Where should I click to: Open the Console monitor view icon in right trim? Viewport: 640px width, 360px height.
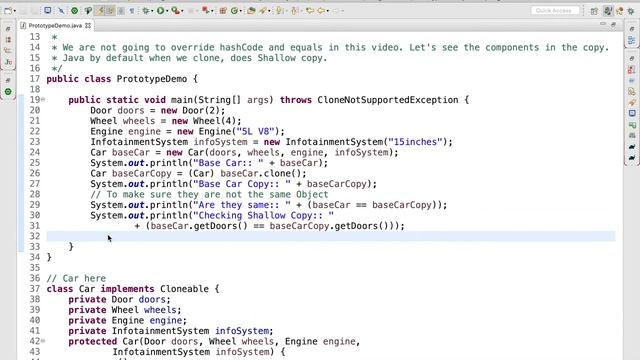click(632, 113)
